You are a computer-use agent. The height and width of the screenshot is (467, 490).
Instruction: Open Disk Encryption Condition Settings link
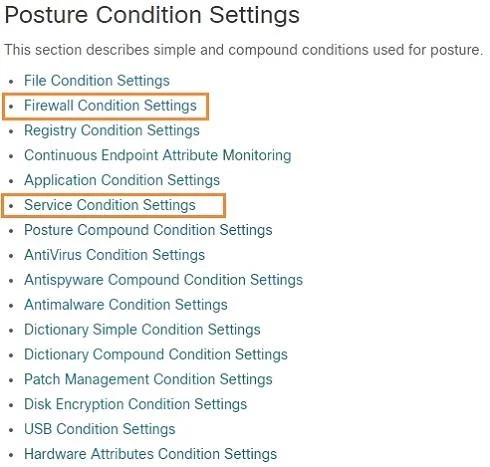pos(135,404)
